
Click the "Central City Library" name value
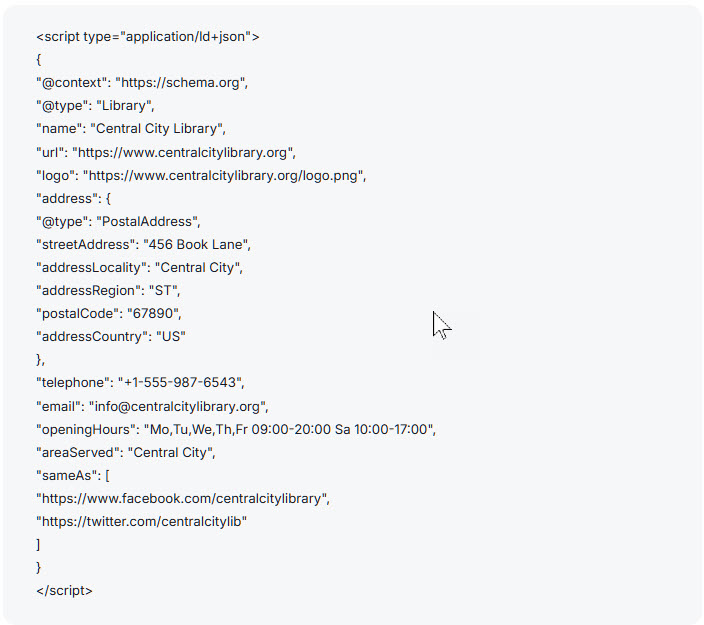pos(160,129)
